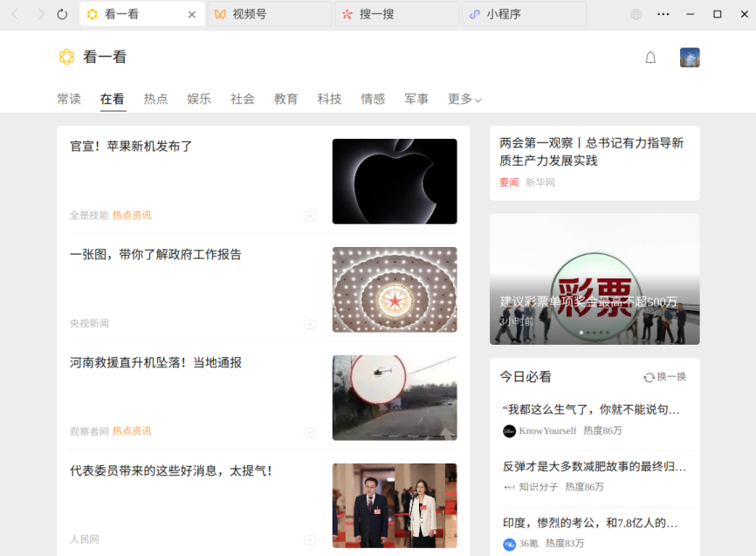Click the globe icon in title bar
Screen dimensions: 756x556
pyautogui.click(x=636, y=15)
